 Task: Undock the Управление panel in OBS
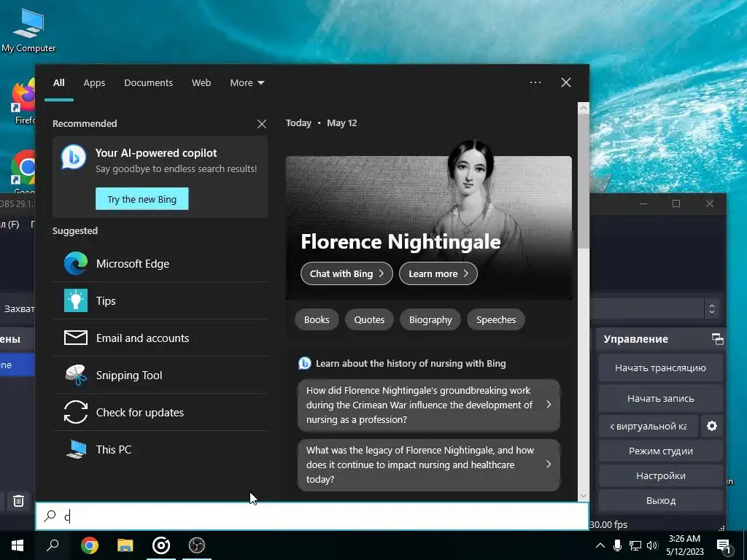tap(718, 339)
